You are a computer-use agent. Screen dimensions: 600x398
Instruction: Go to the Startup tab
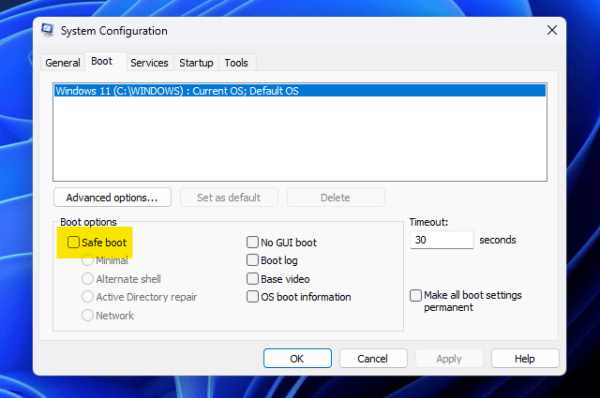point(196,63)
